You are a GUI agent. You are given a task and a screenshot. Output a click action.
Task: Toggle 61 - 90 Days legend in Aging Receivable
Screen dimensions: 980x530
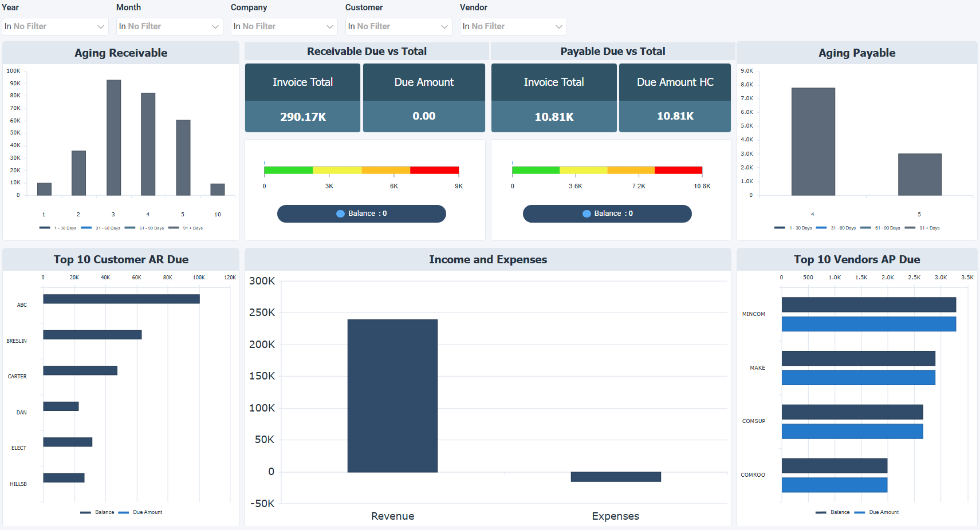(x=144, y=228)
